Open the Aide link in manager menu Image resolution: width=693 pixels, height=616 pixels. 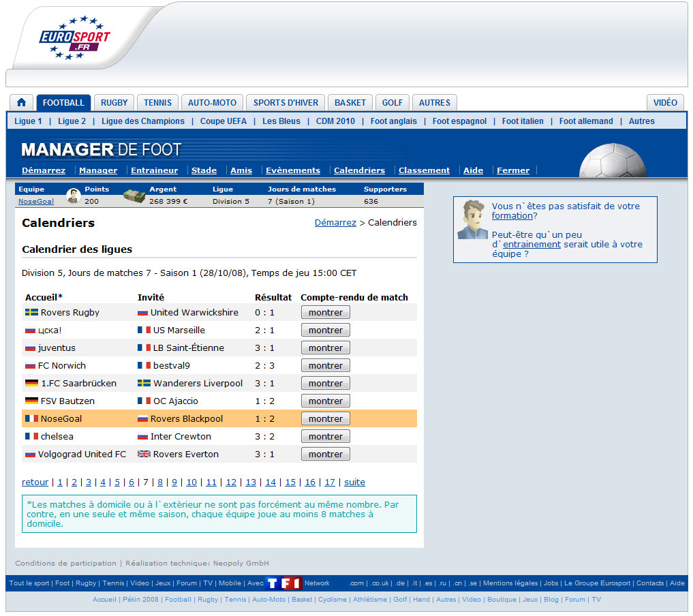click(x=473, y=170)
